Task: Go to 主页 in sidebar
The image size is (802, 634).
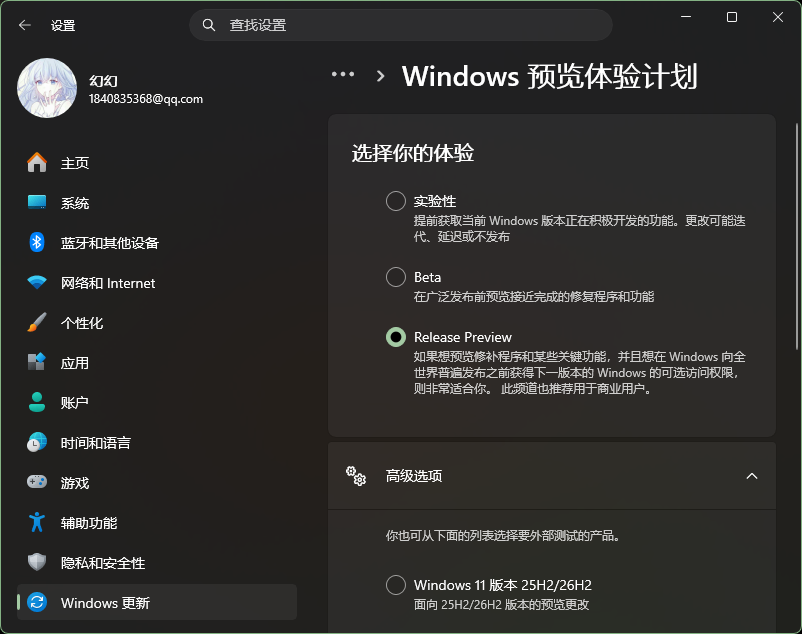Action: pyautogui.click(x=157, y=163)
